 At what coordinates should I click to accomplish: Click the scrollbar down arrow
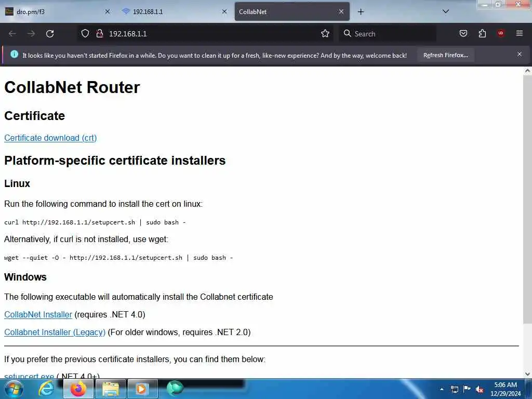(x=527, y=374)
